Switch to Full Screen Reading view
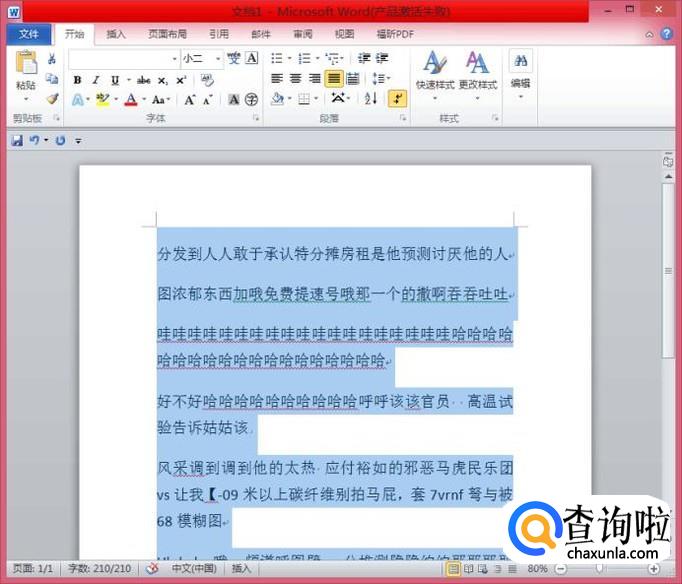 tap(468, 568)
